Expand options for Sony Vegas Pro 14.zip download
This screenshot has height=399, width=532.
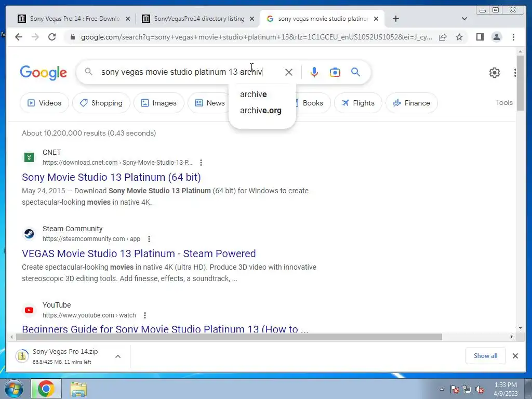click(118, 356)
